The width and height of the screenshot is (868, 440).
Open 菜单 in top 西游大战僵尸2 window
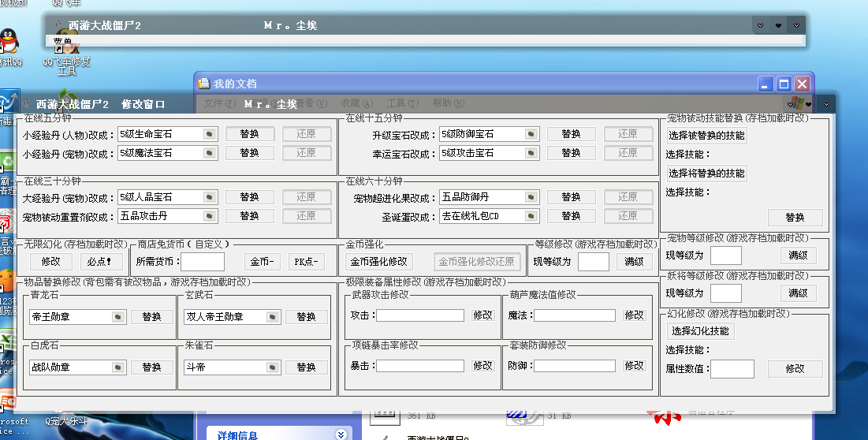(62, 42)
